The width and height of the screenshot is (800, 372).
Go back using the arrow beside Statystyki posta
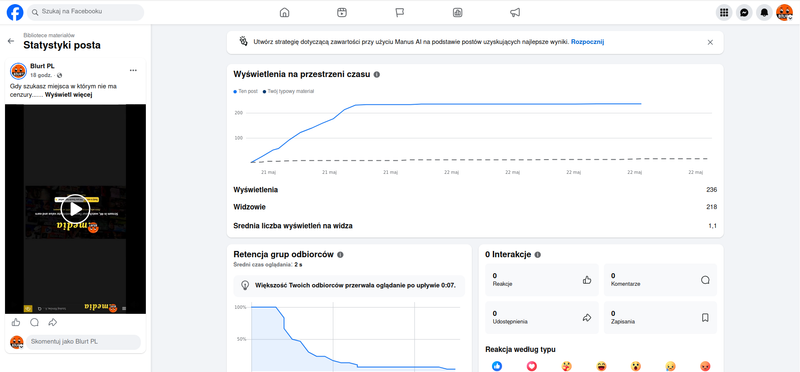click(x=11, y=41)
